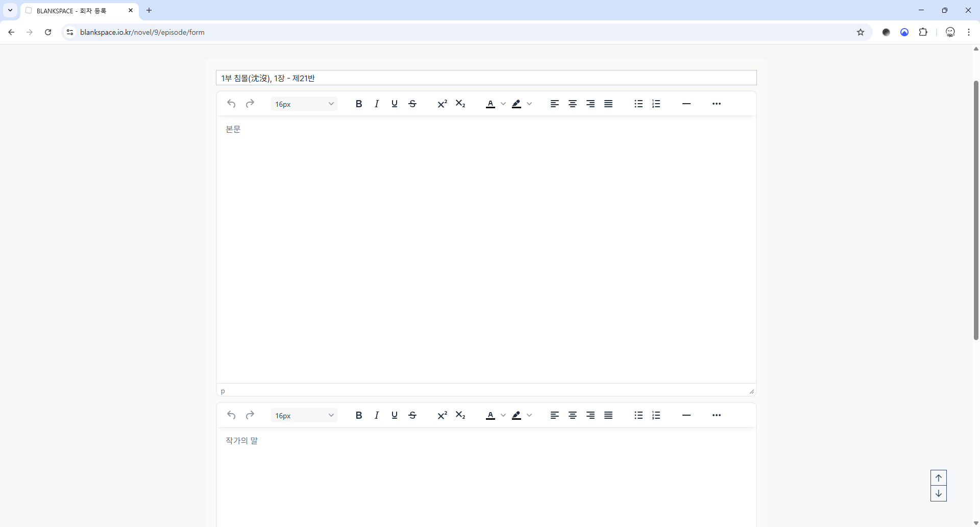The width and height of the screenshot is (980, 527).
Task: Click the strikethrough icon in the top toolbar
Action: click(412, 104)
